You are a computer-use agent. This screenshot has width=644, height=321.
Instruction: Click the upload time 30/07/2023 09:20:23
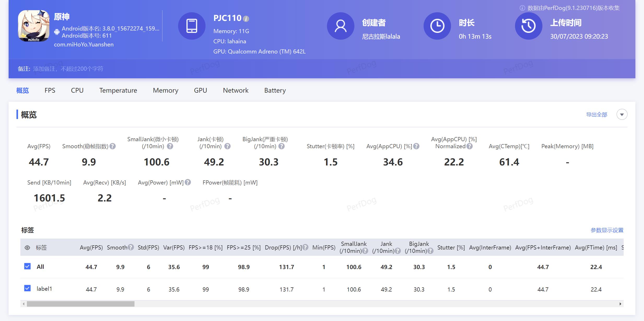(579, 37)
